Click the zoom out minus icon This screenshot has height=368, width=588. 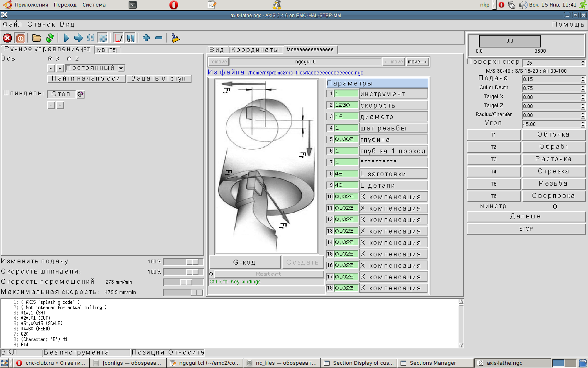[159, 38]
